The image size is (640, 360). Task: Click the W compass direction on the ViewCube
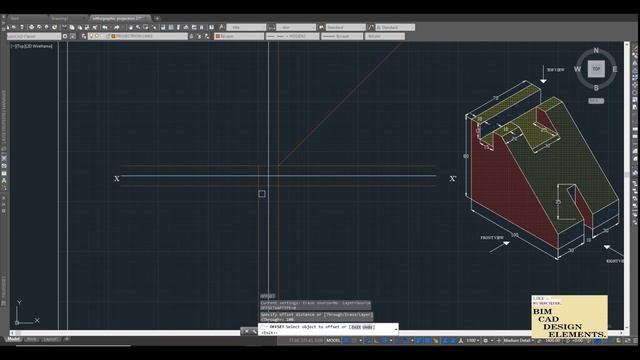577,69
